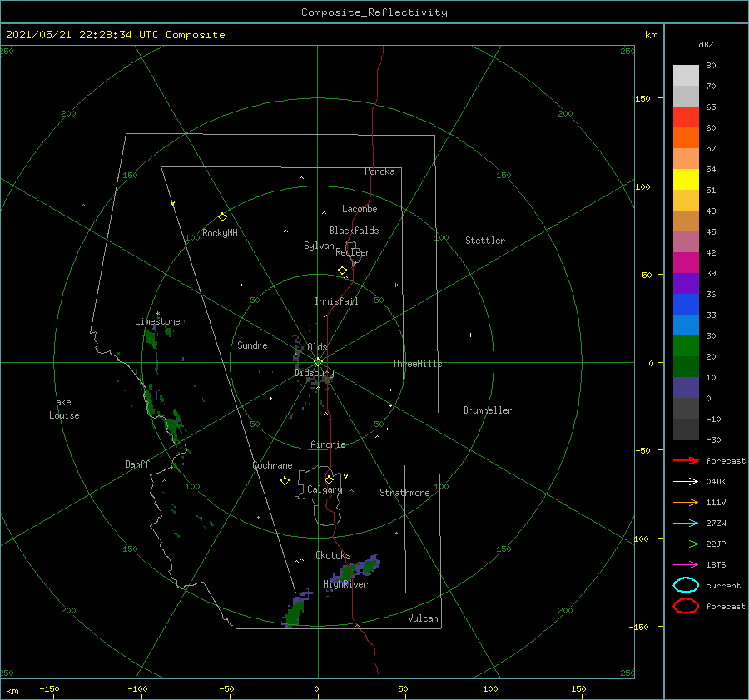This screenshot has height=700, width=749.
Task: Click the HighRiver town label
Action: tap(345, 584)
